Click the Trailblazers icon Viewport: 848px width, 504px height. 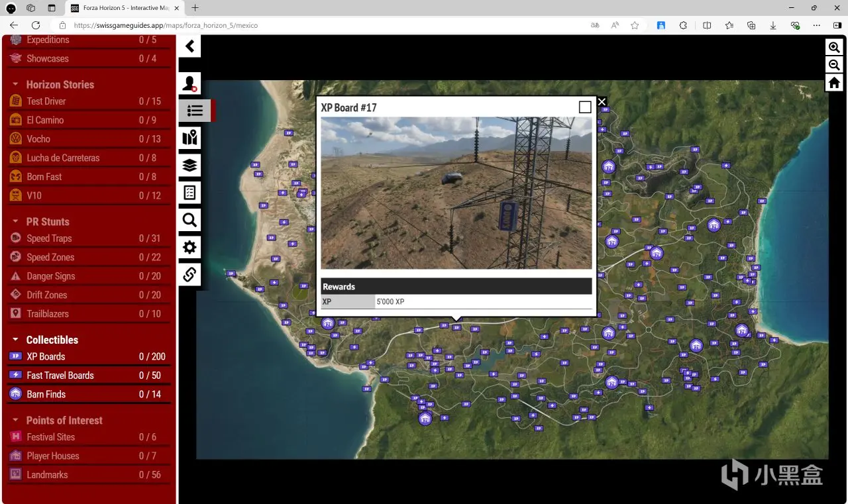[x=15, y=314]
